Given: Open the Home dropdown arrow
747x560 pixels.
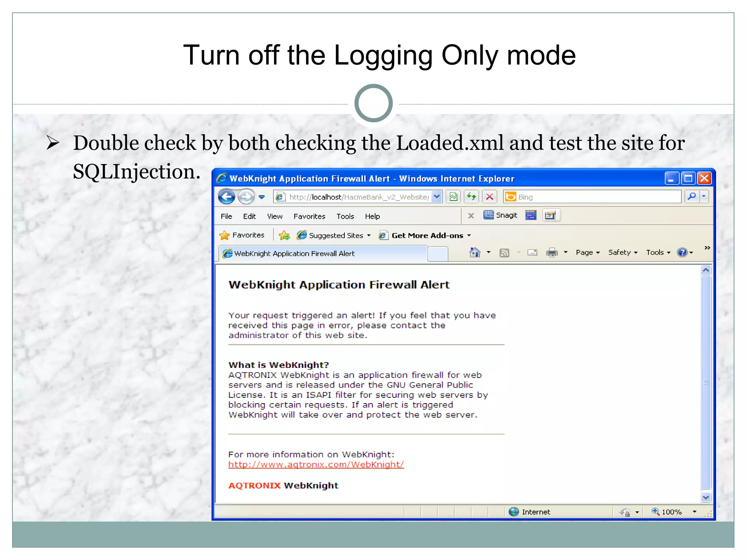Looking at the screenshot, I should tap(488, 252).
